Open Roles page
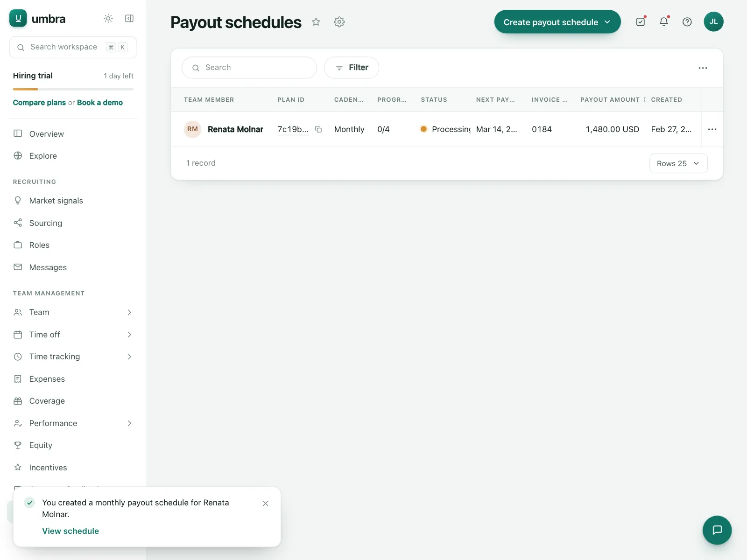Screen dimensions: 747x560 click(x=73, y=245)
